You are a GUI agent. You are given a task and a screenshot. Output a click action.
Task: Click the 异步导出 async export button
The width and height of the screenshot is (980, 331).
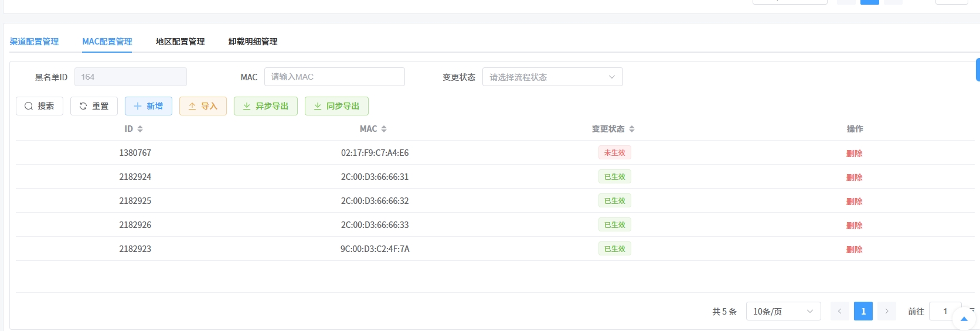click(x=266, y=106)
